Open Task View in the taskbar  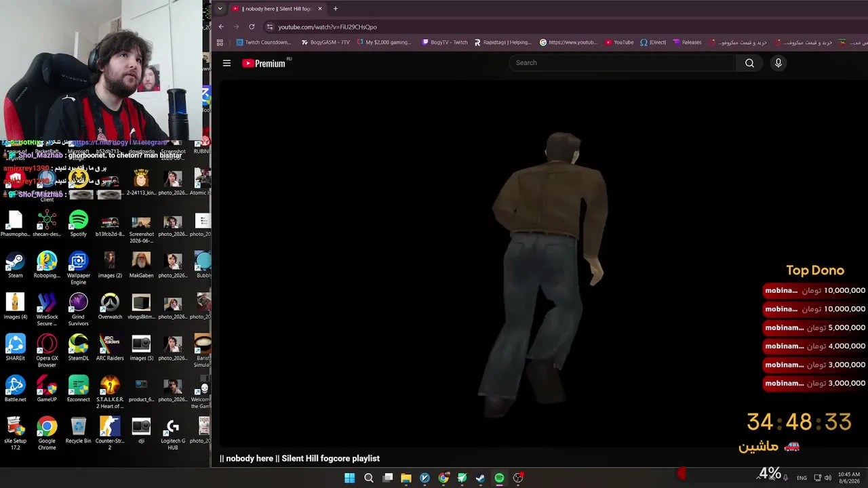click(387, 478)
